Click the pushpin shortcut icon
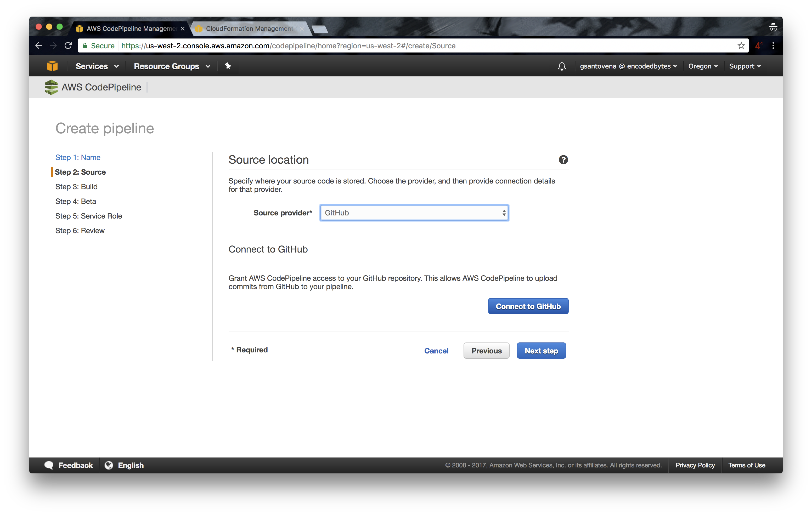The image size is (812, 515). (x=228, y=66)
